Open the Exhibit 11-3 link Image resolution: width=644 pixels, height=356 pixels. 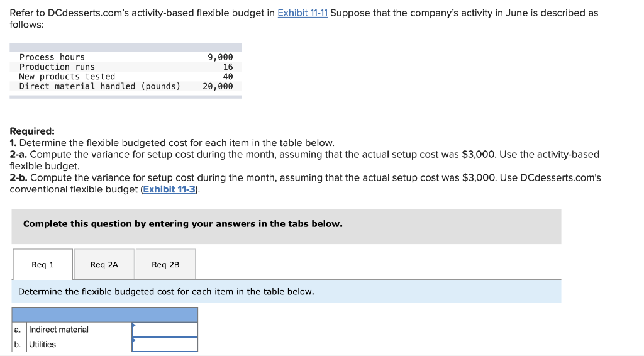click(170, 189)
